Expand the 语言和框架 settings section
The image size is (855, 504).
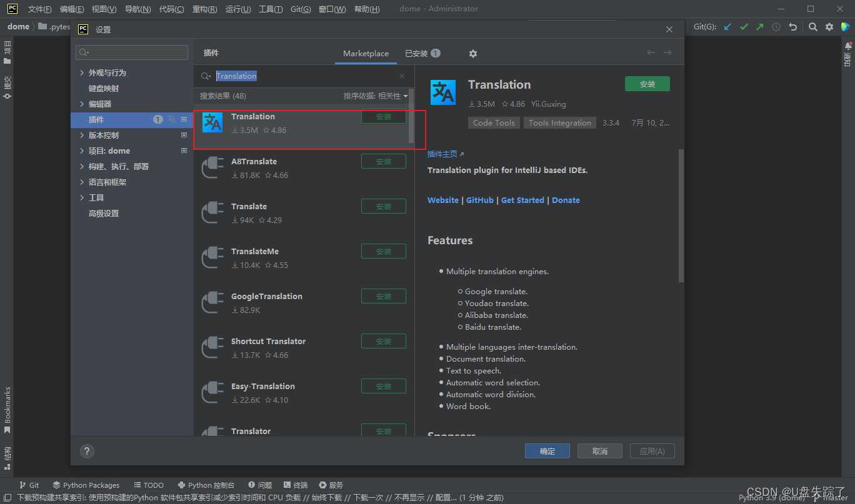click(x=82, y=182)
